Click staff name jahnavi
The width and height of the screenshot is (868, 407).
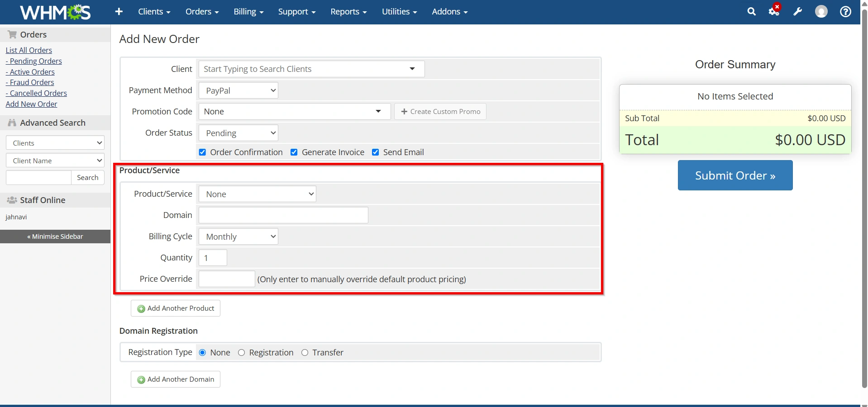16,217
